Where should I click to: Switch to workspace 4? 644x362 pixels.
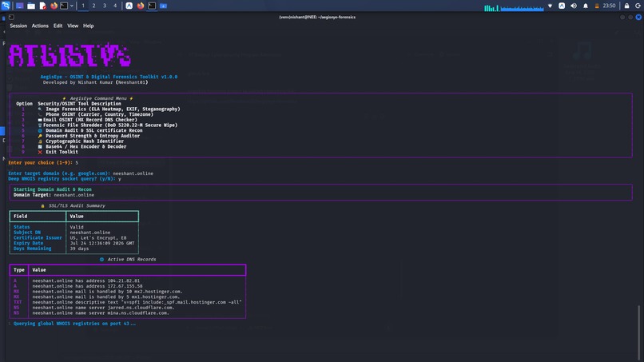coord(115,6)
